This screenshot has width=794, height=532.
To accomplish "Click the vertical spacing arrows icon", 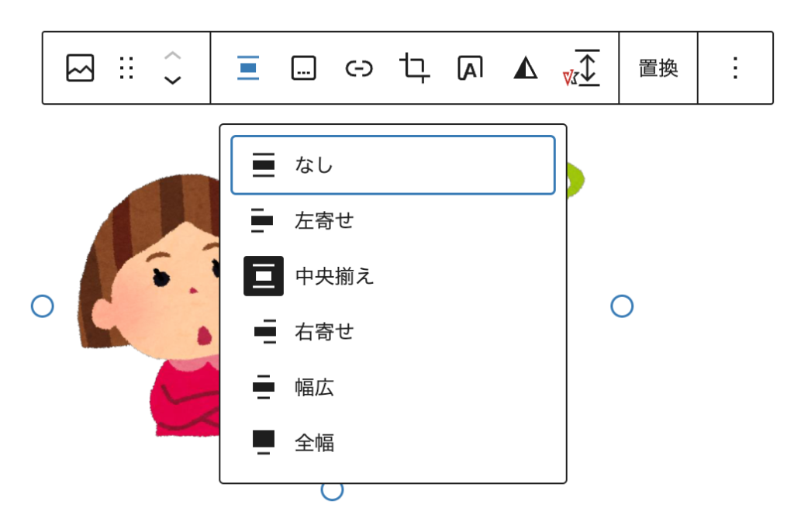I will click(582, 68).
